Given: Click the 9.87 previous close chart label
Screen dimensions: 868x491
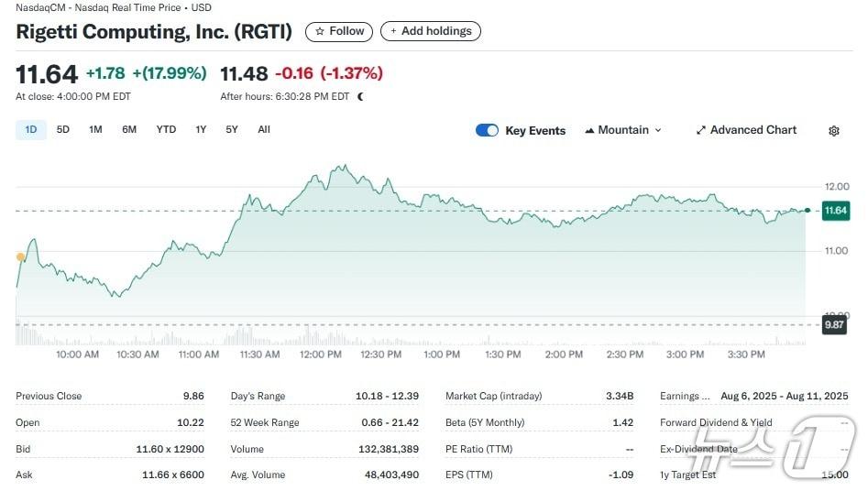Looking at the screenshot, I should [x=834, y=324].
